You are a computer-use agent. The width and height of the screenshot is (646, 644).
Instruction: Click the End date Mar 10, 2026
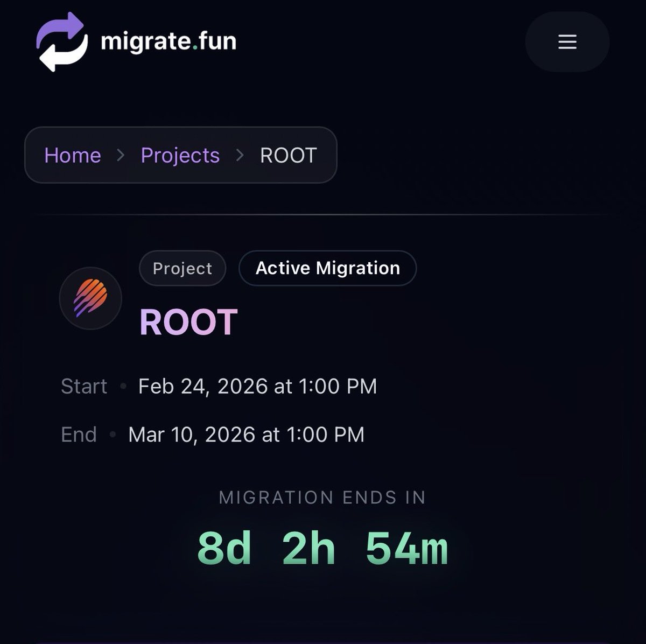(247, 435)
